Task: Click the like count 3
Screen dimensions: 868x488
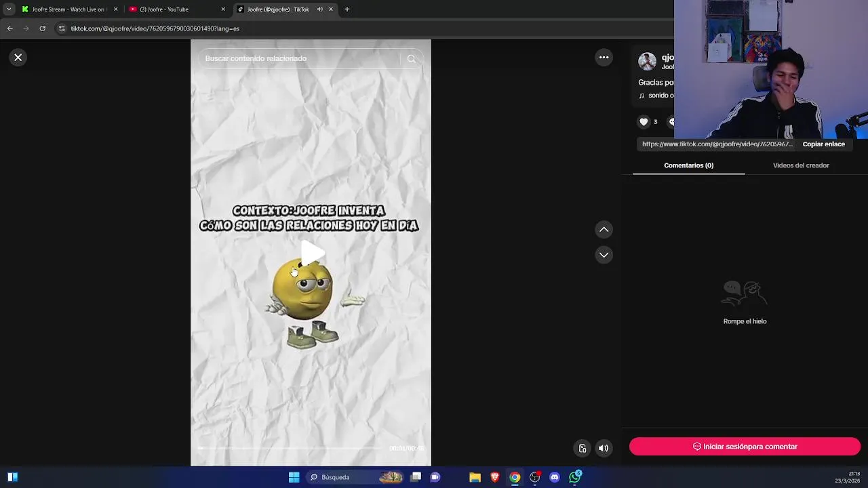Action: (x=655, y=122)
